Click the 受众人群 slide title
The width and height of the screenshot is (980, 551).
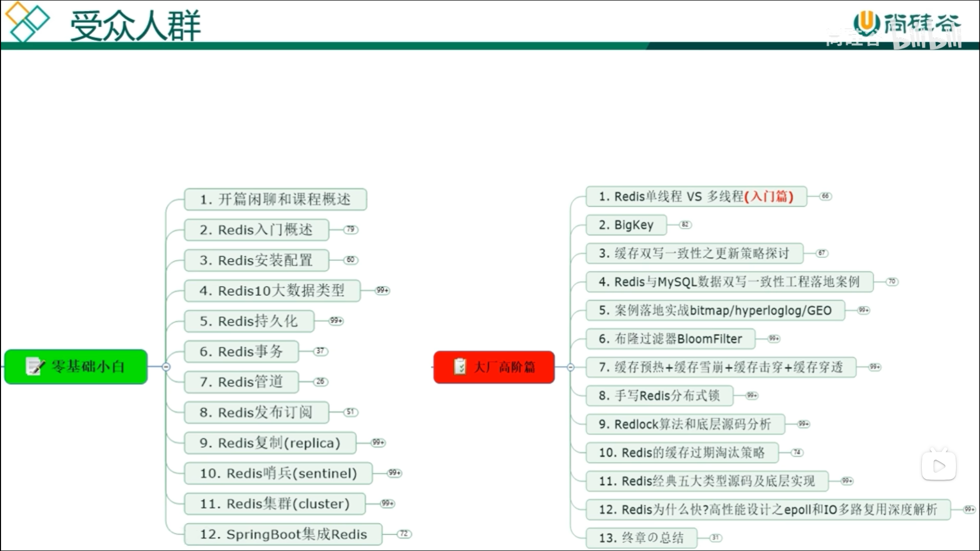pos(135,26)
